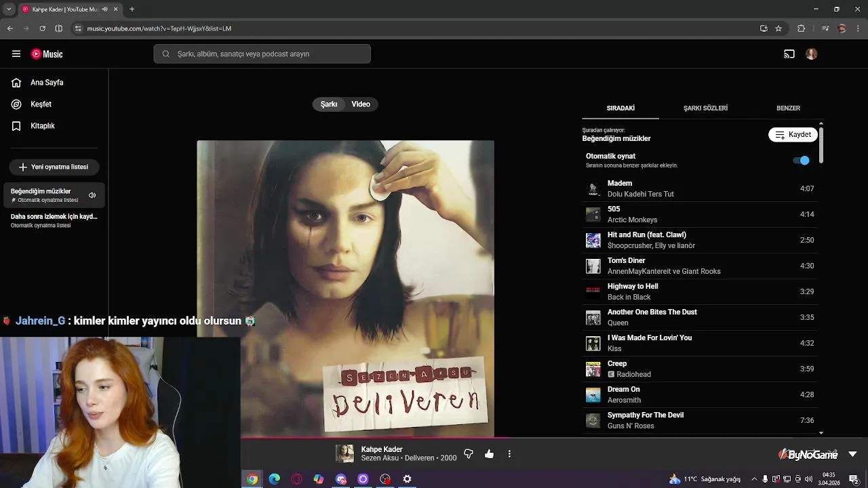Select the SIRADAKİ tab
The image size is (868, 488).
point(620,108)
